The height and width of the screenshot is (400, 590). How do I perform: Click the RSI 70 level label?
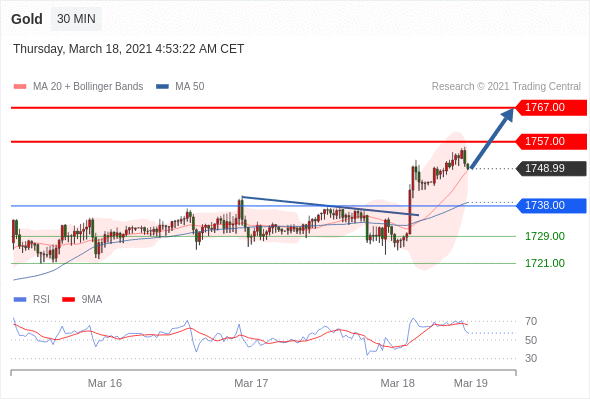pyautogui.click(x=531, y=321)
